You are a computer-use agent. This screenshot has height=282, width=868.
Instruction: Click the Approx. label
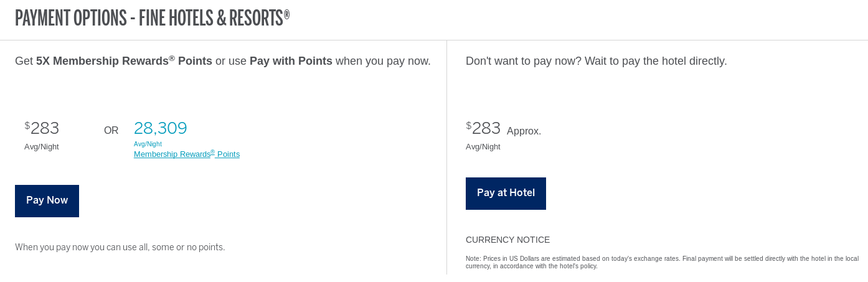(524, 131)
